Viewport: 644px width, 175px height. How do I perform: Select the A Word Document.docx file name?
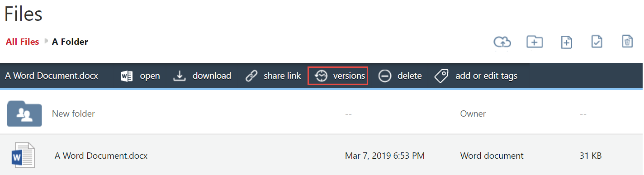pyautogui.click(x=101, y=156)
